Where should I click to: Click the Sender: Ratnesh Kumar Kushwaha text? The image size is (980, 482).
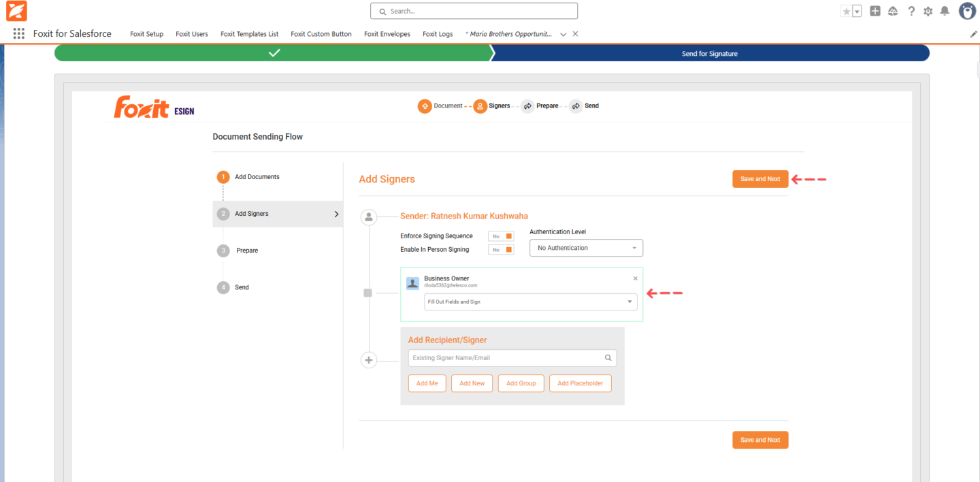pyautogui.click(x=464, y=216)
